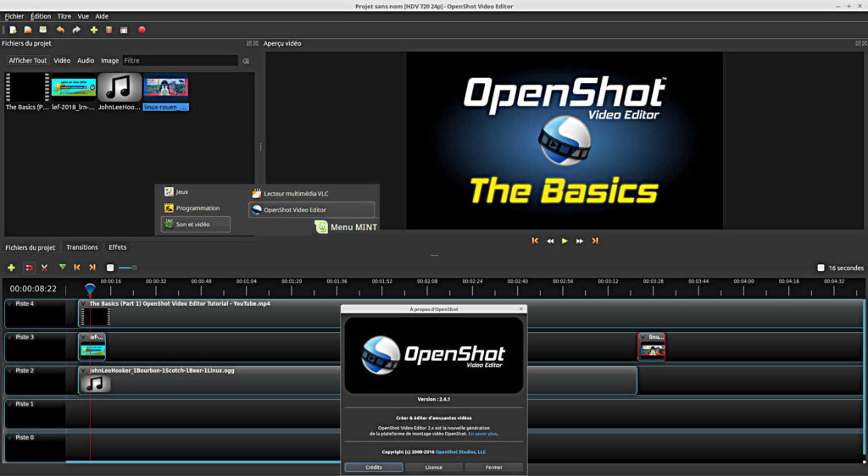Viewport: 868px width, 476px height.
Task: Add a marker with green triangle icon
Action: (63, 267)
